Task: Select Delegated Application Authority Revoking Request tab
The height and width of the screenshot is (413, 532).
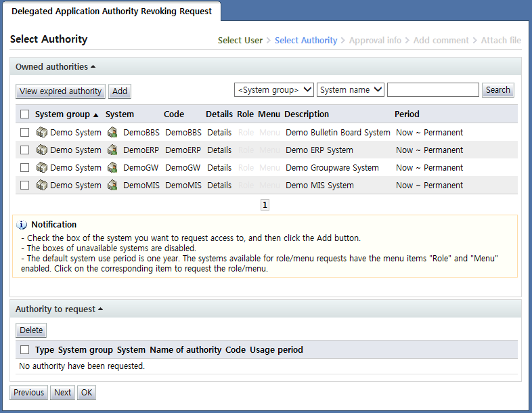Action: tap(112, 12)
